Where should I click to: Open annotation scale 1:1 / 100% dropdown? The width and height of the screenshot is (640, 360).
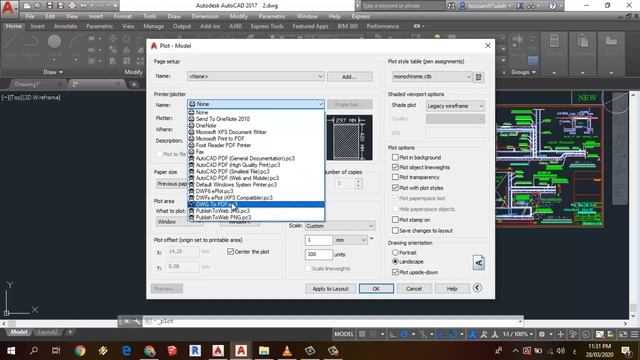click(518, 334)
